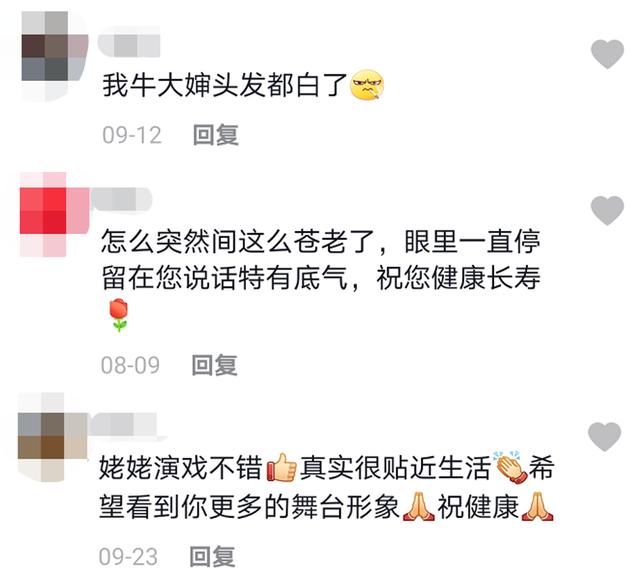
Task: Select comment text starting 姥姥演戏不错
Action: (327, 487)
